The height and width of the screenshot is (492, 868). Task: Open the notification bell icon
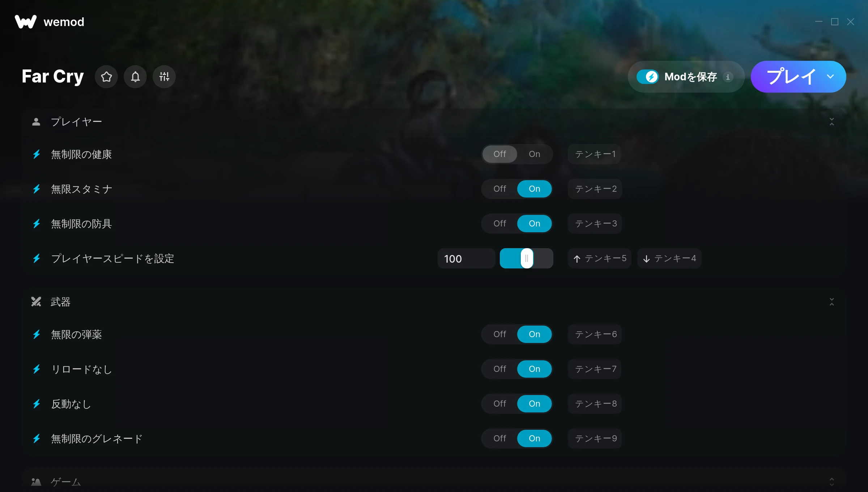click(x=135, y=77)
